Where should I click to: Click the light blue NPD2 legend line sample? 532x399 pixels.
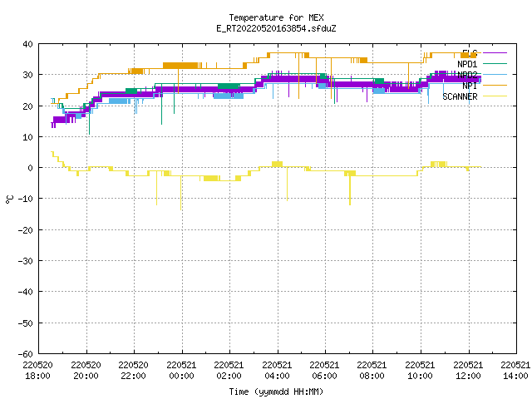click(495, 74)
